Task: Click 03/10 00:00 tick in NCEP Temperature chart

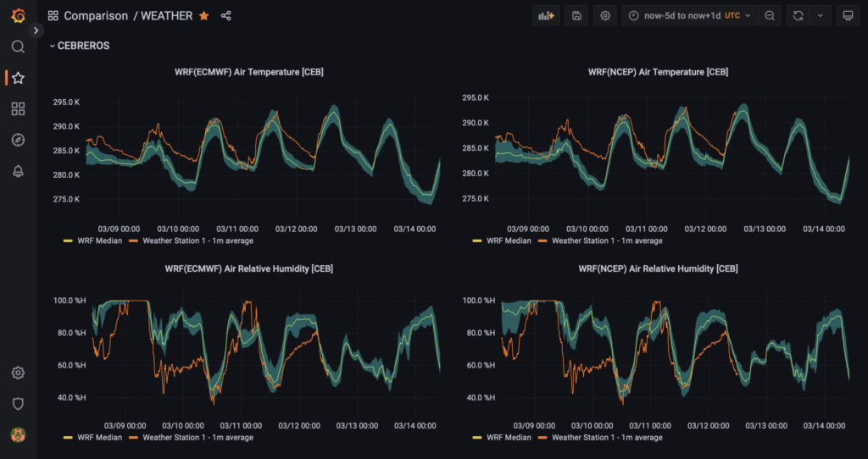Action: [587, 229]
